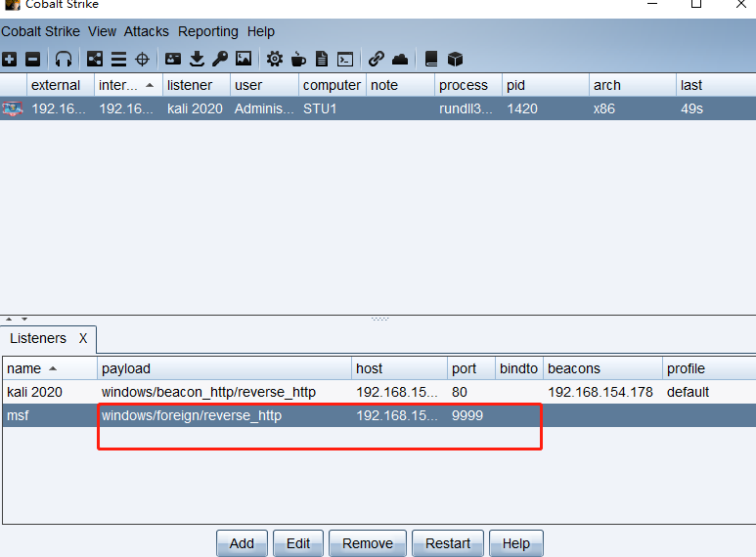
Task: Open Screenshots via the picture icon
Action: pos(244,59)
